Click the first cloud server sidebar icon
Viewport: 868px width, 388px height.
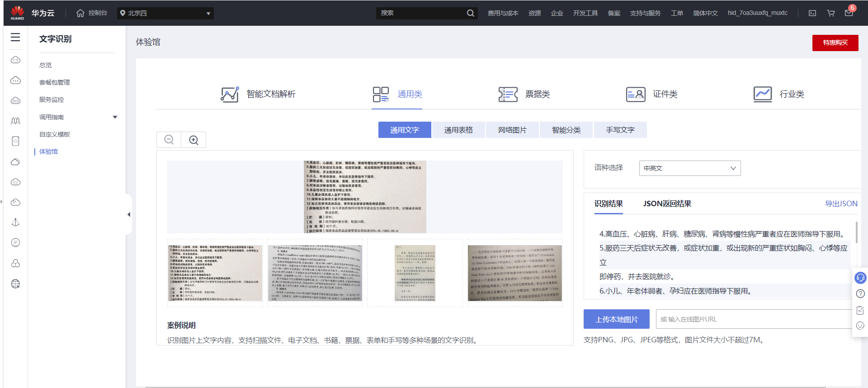click(x=15, y=60)
